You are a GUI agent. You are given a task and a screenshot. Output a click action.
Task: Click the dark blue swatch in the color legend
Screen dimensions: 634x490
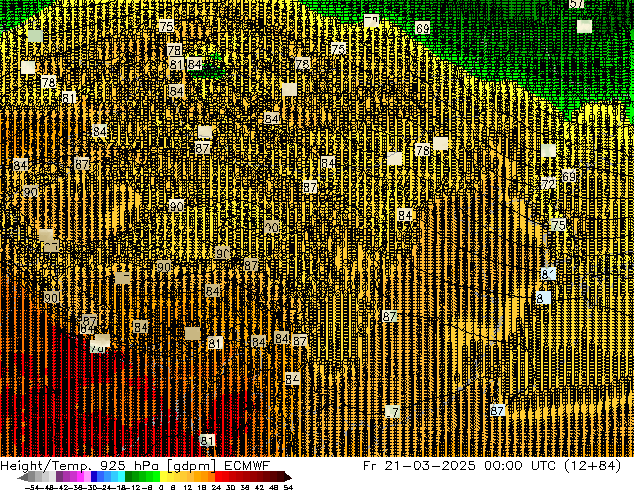94,477
